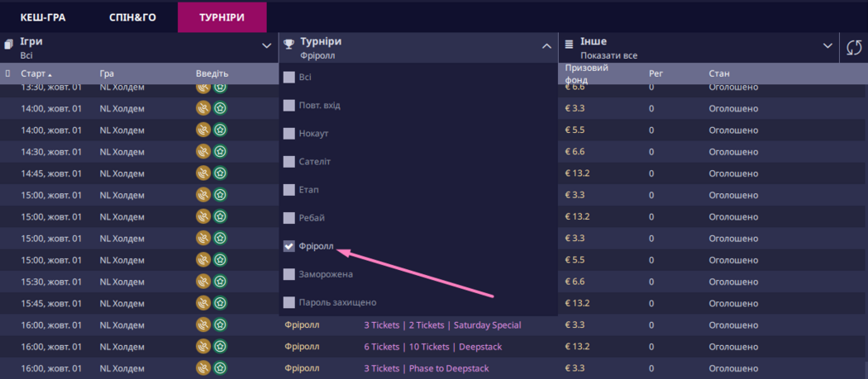Click the green star icon in 14:45 row
This screenshot has height=379, width=868.
coord(220,173)
